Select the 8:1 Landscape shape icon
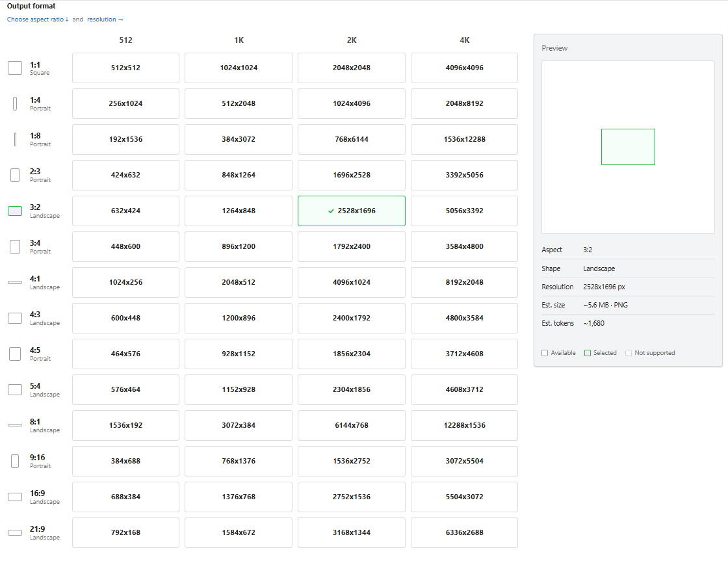This screenshot has height=561, width=728. coord(15,425)
